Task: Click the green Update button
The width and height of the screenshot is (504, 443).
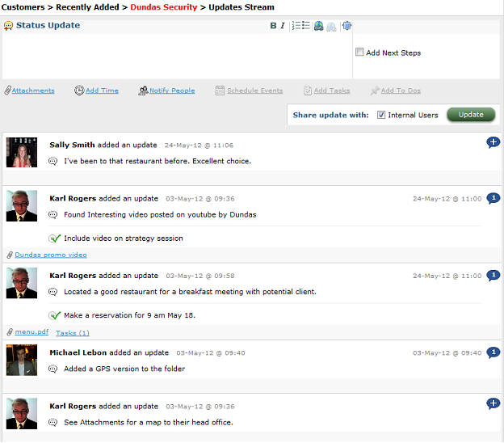Action: click(x=471, y=115)
